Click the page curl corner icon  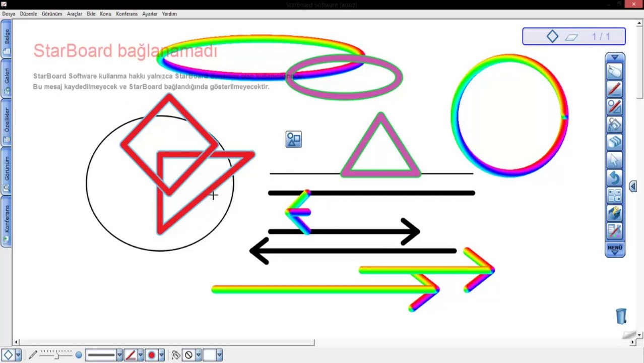pyautogui.click(x=629, y=335)
